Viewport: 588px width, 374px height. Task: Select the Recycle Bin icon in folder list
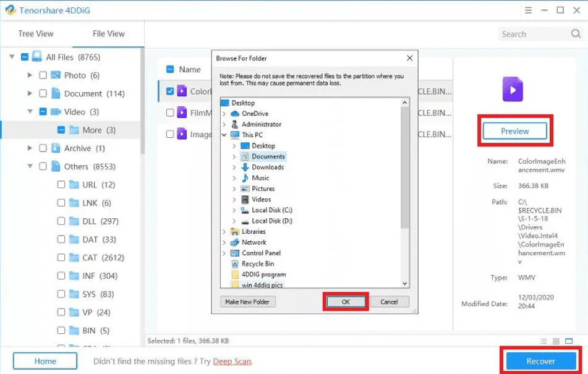[x=235, y=264]
